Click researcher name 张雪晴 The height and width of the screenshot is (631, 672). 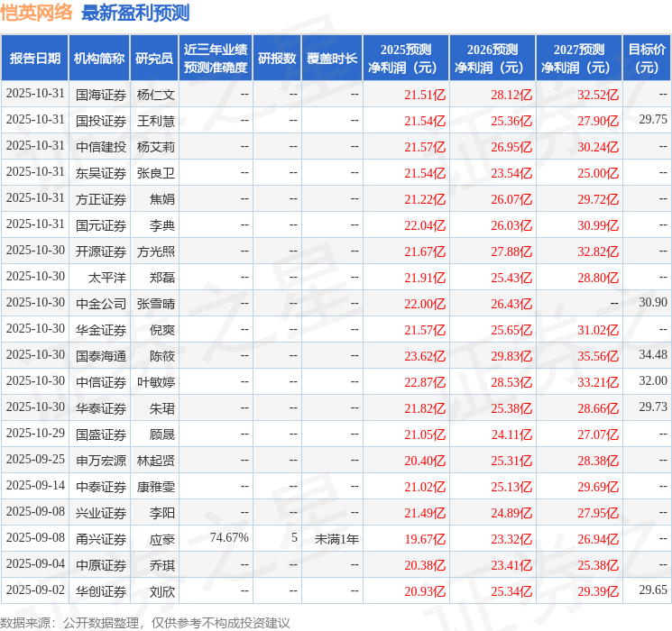coord(156,304)
